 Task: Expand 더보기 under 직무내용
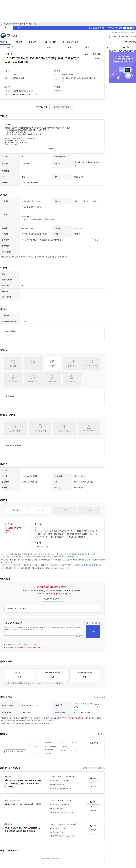[52, 149]
